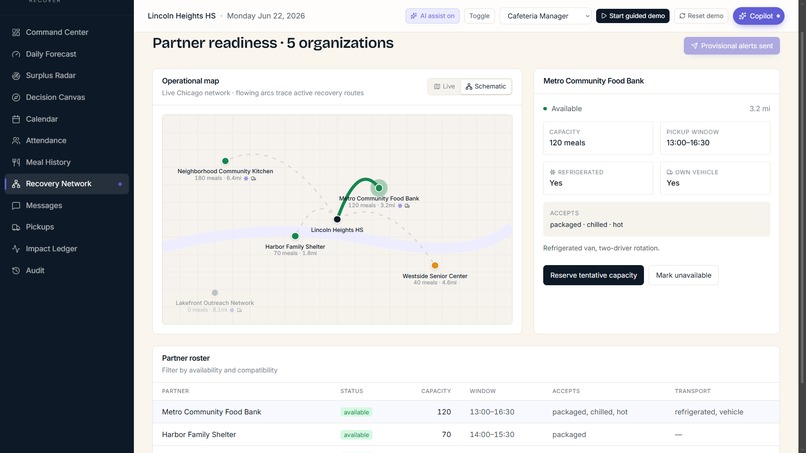Open Audit from the sidebar

click(x=67, y=270)
